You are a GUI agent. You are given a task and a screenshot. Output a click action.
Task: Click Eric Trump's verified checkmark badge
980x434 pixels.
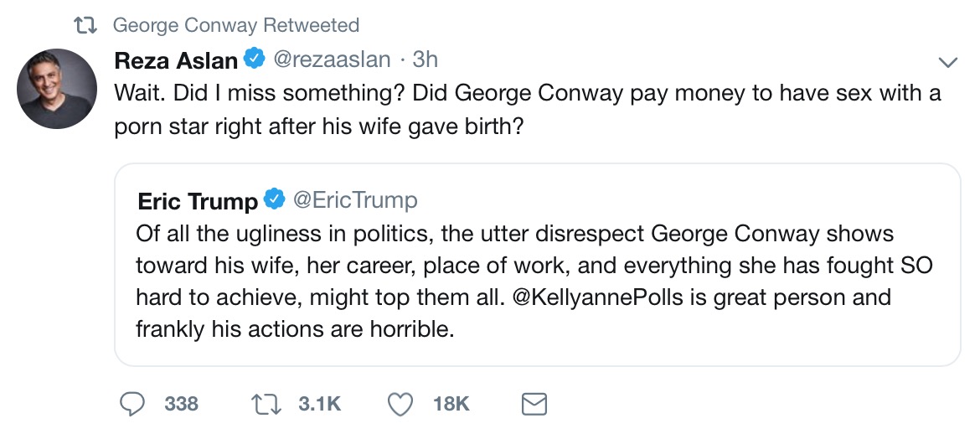275,200
